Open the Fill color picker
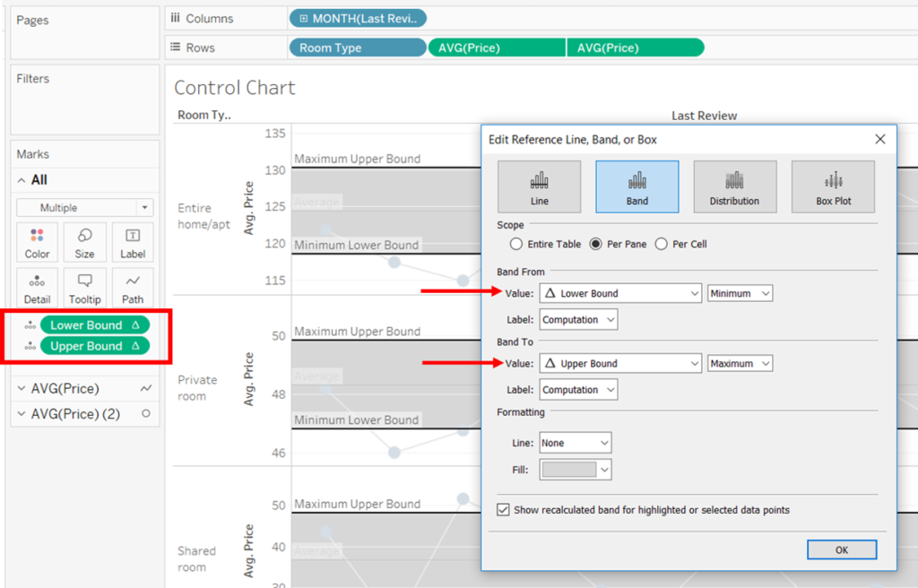The width and height of the screenshot is (918, 588). [x=575, y=469]
